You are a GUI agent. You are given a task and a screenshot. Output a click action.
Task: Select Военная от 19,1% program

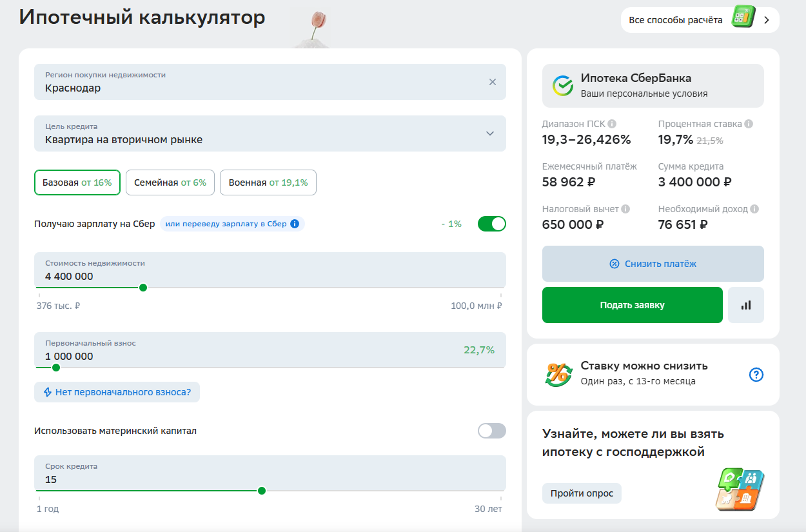[268, 182]
